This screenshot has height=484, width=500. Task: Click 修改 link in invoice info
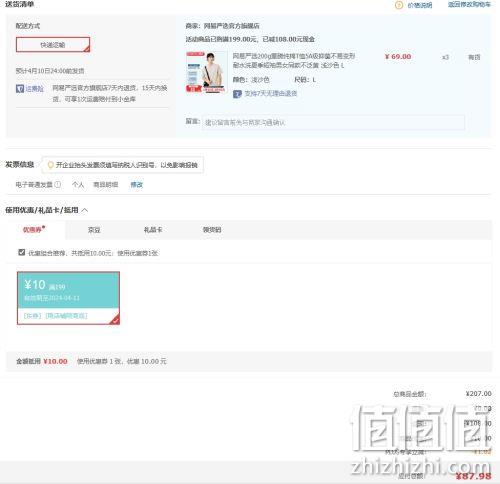pos(137,185)
